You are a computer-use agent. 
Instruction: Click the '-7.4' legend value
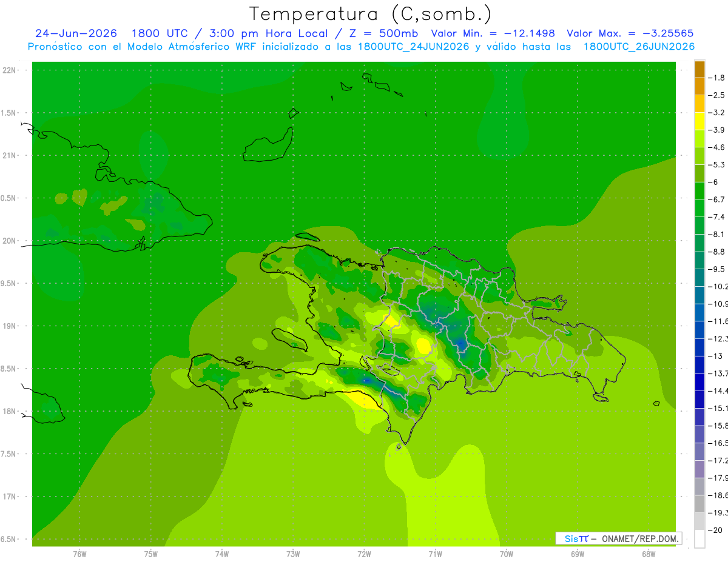tap(716, 217)
